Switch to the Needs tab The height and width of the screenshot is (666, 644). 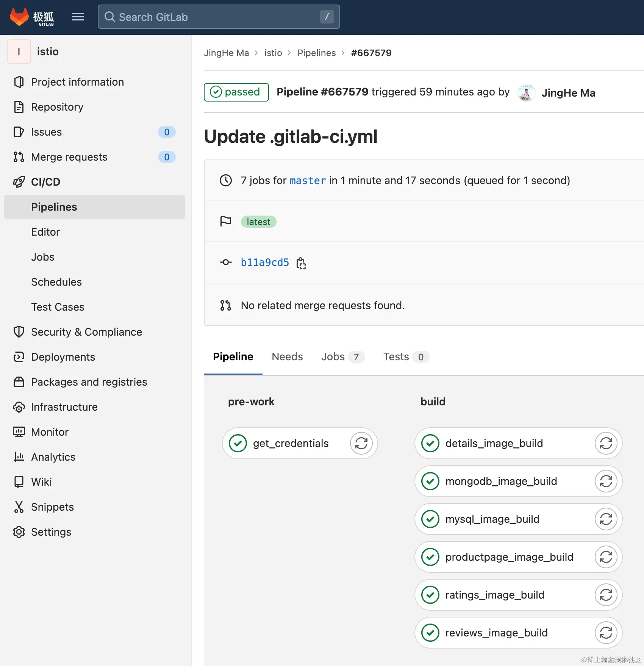click(x=287, y=356)
